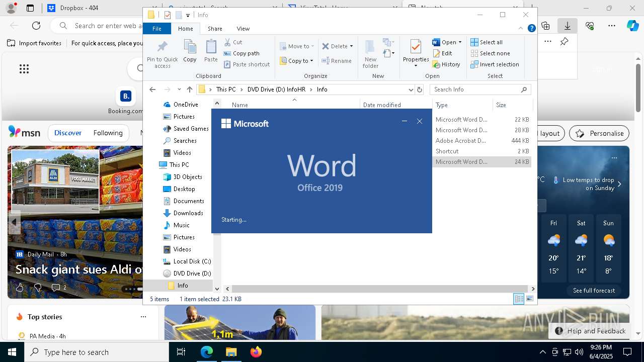Click Select all in ribbon
This screenshot has width=644, height=362.
point(487,42)
